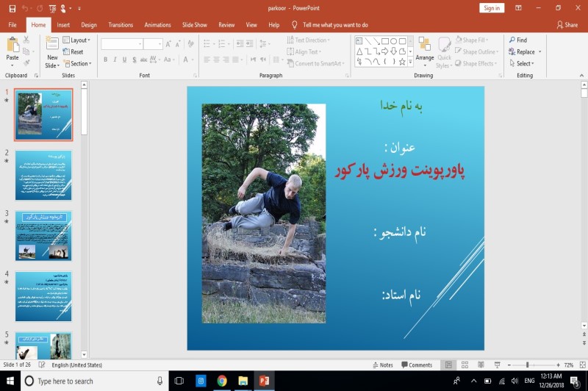Start Slide Show from status bar icon

pyautogui.click(x=498, y=365)
